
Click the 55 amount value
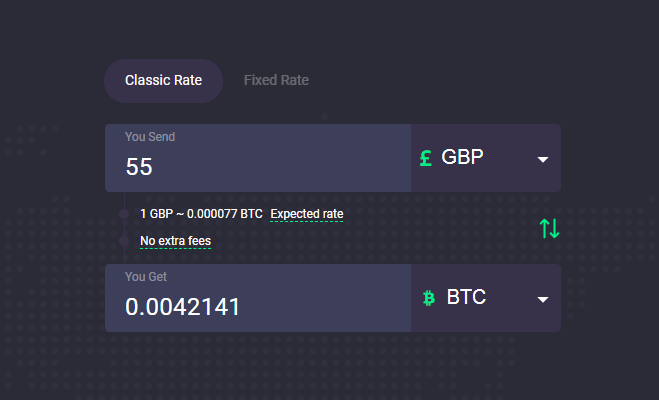pyautogui.click(x=139, y=167)
